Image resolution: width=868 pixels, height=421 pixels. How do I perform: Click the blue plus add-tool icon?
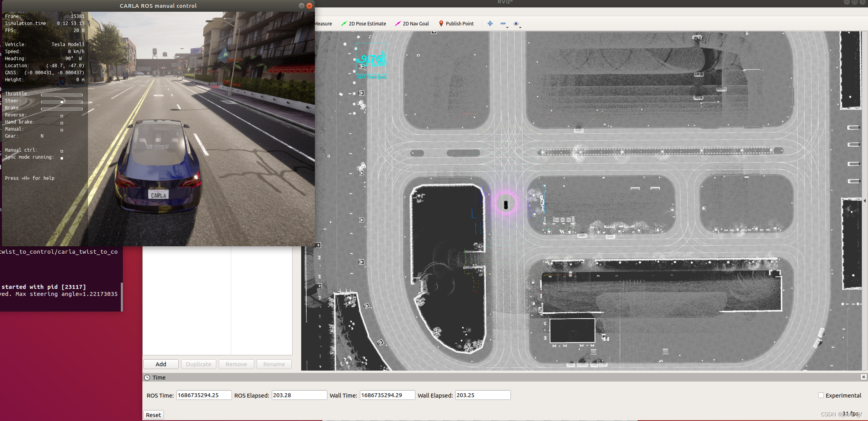tap(490, 23)
